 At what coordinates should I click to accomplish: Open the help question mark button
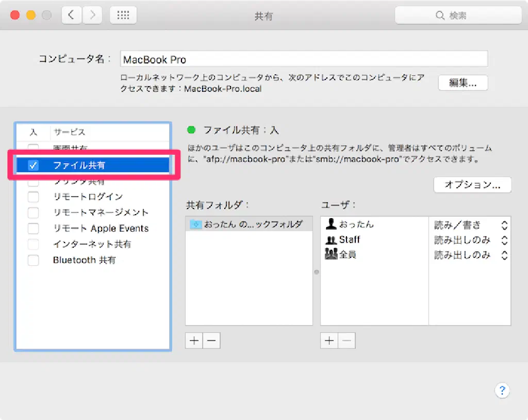pos(502,390)
